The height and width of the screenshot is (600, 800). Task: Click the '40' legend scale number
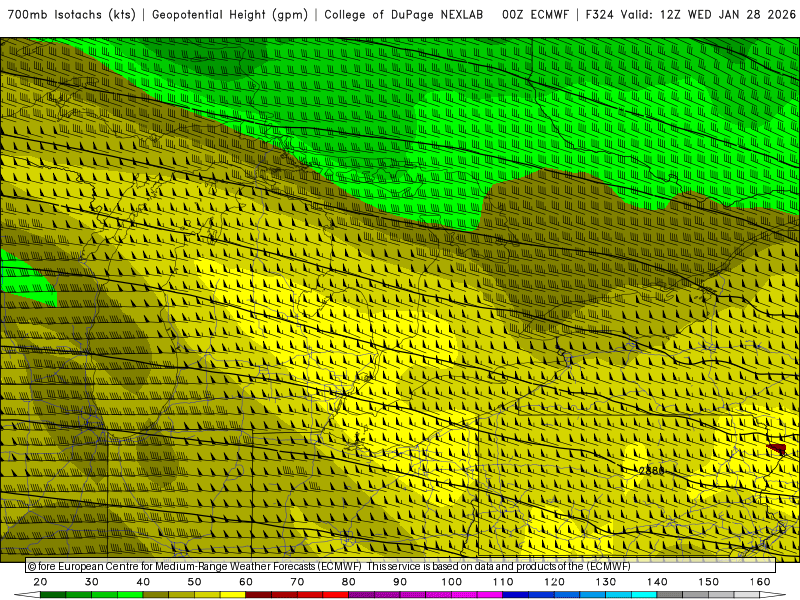(x=143, y=582)
